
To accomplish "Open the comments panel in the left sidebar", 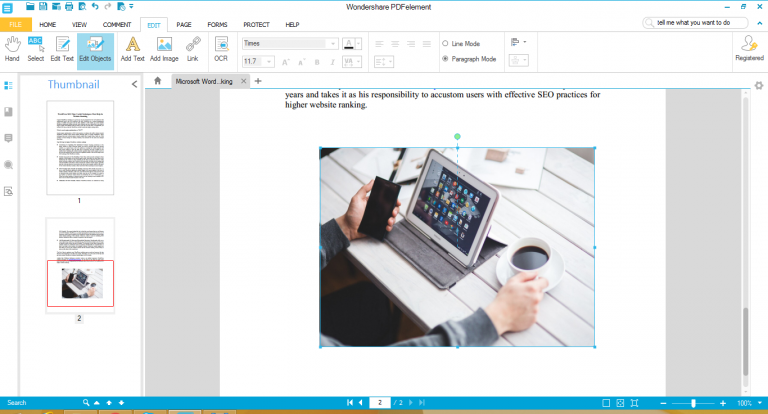I will [9, 138].
